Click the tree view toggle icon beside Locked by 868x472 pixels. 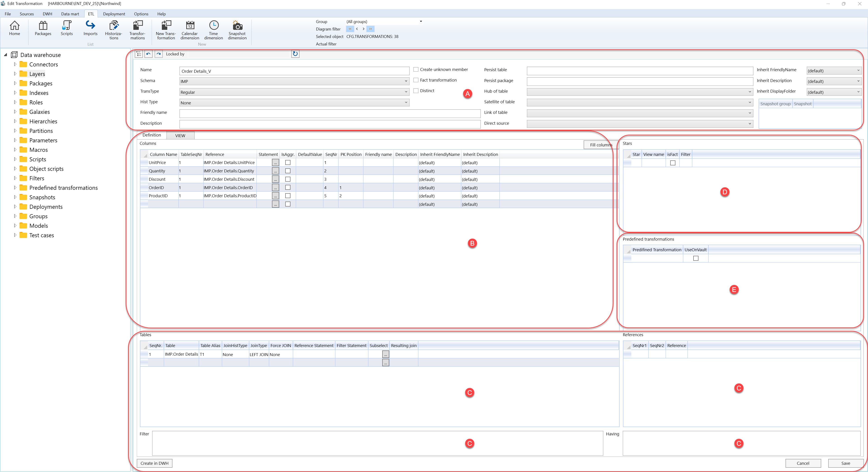(x=139, y=54)
